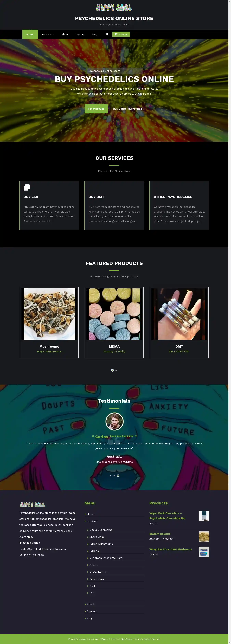Image resolution: width=231 pixels, height=644 pixels.
Task: Click the Happy Soul logo in footer
Action: click(33, 504)
